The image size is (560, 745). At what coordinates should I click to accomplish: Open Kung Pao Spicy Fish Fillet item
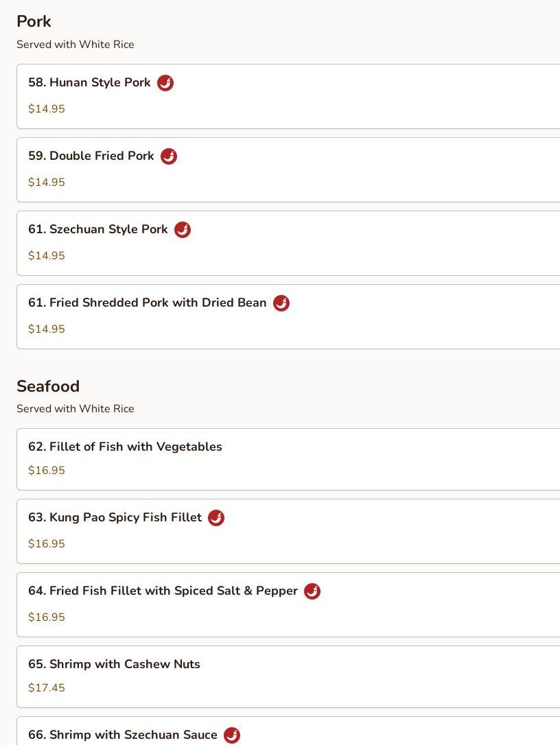(x=115, y=518)
